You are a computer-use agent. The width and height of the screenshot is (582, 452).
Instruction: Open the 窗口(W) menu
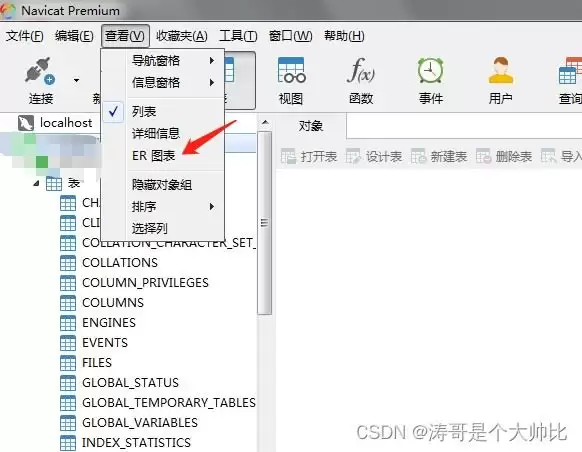pyautogui.click(x=291, y=36)
